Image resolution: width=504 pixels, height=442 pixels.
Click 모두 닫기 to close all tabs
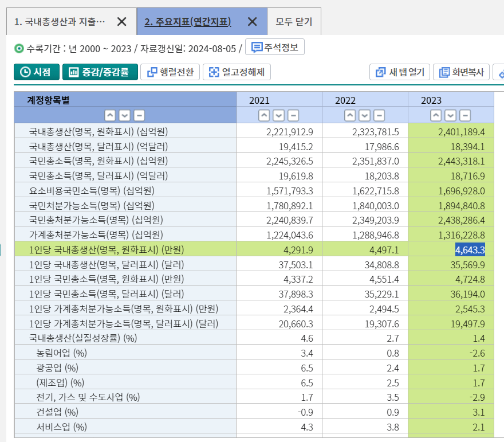(x=294, y=22)
